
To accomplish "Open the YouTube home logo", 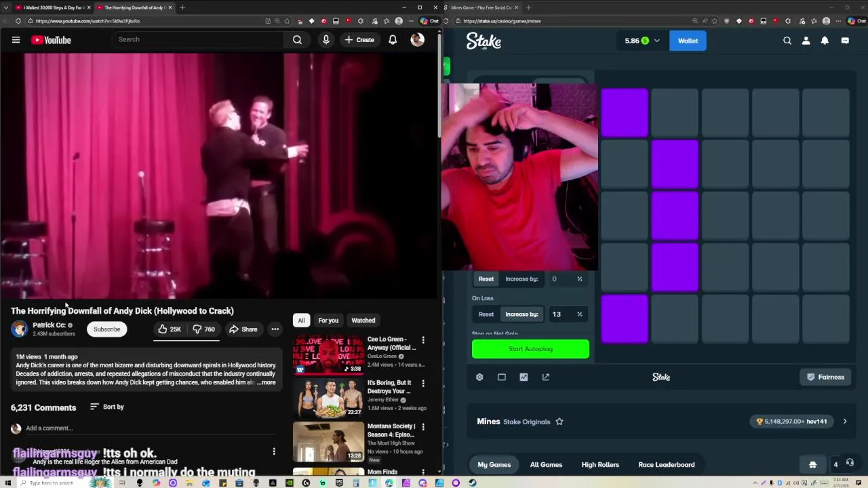I will [51, 40].
